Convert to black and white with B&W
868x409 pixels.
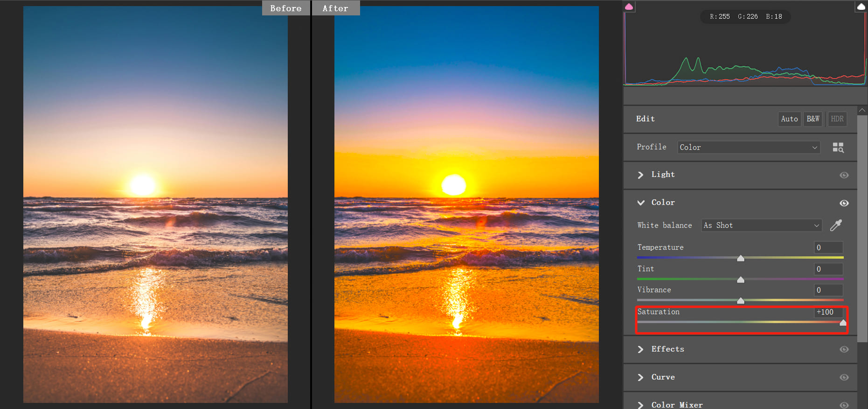812,119
